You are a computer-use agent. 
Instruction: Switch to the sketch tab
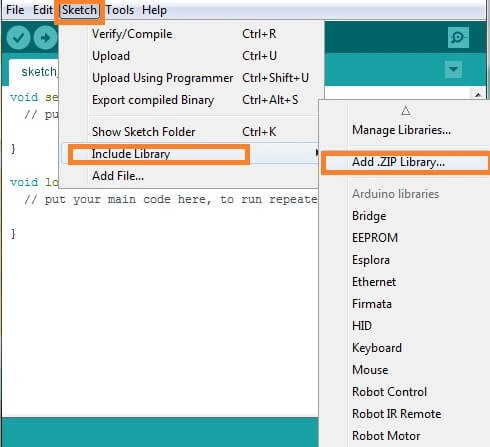tap(34, 72)
